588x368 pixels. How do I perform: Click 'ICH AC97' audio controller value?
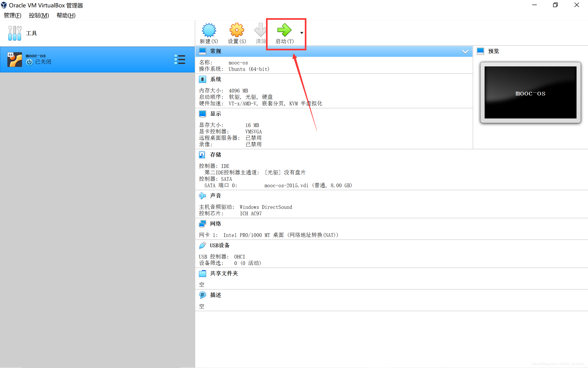pos(251,214)
